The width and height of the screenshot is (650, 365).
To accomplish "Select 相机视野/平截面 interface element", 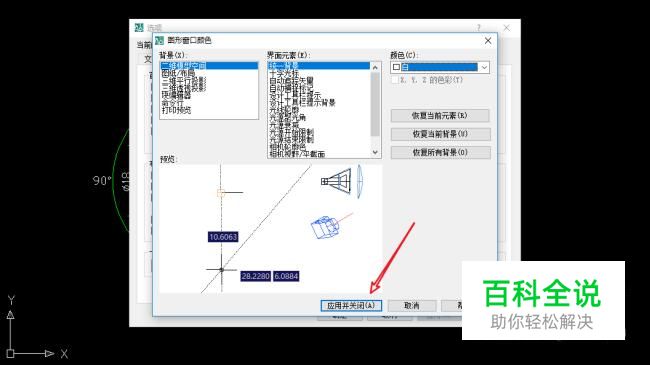I will click(297, 154).
